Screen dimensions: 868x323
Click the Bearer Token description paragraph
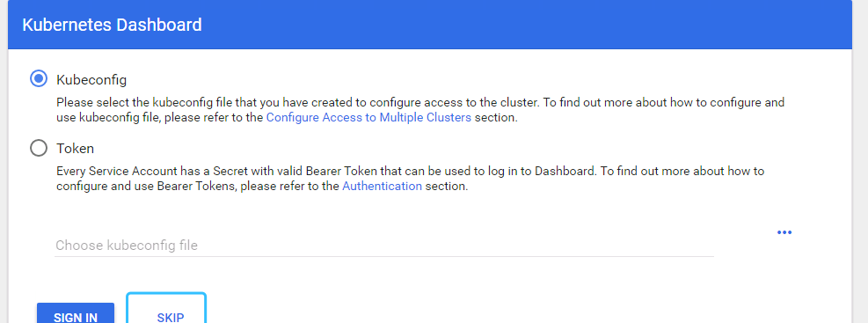click(x=410, y=179)
